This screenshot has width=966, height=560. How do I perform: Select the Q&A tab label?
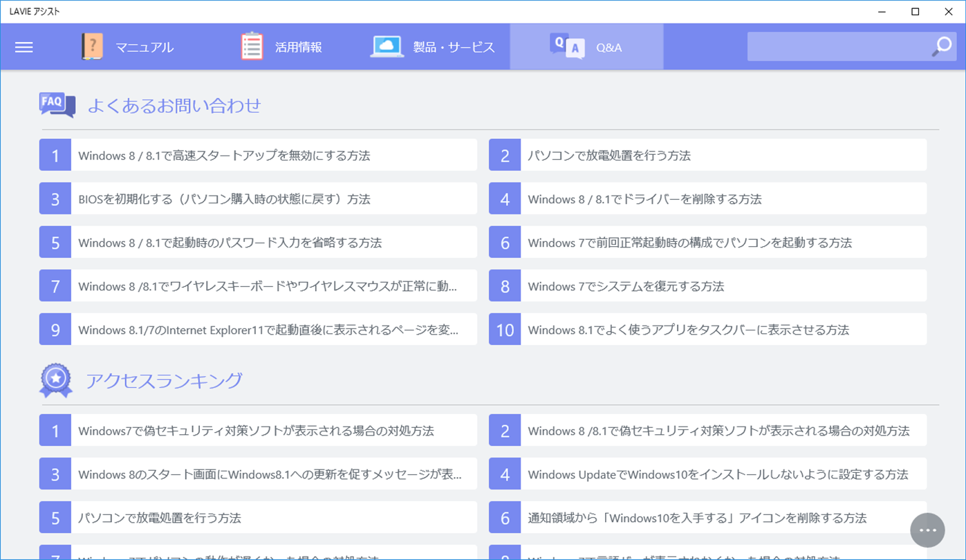[609, 48]
